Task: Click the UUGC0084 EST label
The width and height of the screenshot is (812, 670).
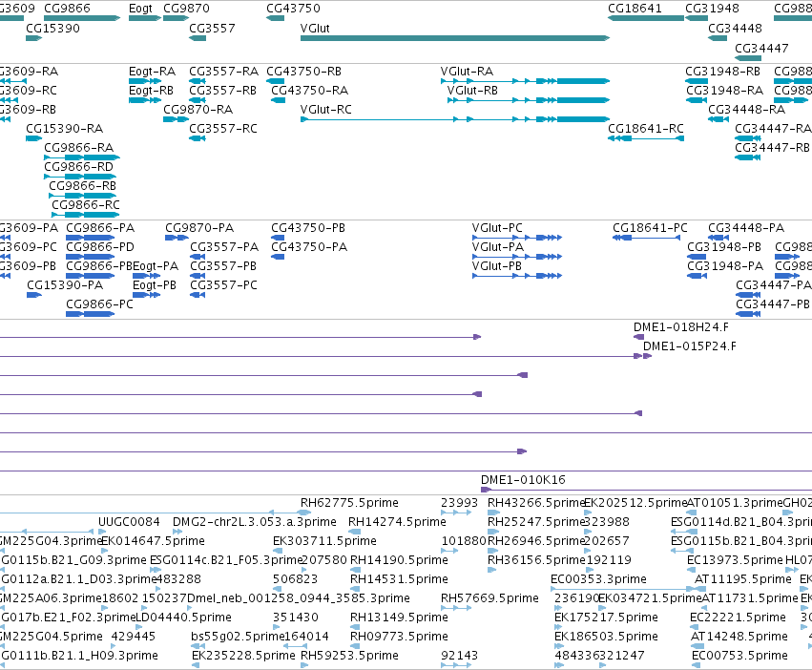Action: coord(129,522)
